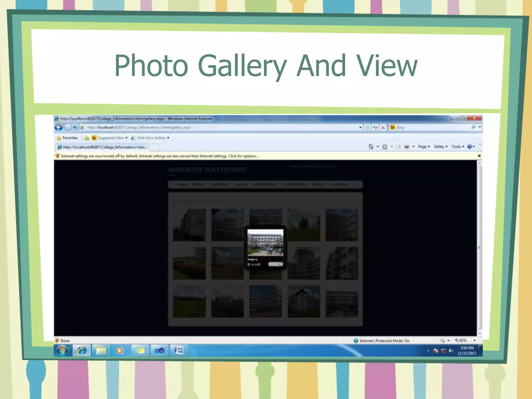This screenshot has width=532, height=399.
Task: Click the network tray icon
Action: pyautogui.click(x=443, y=351)
